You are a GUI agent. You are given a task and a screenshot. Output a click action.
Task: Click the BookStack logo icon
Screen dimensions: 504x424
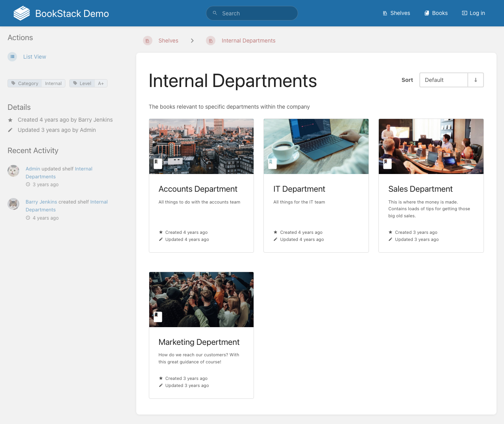click(x=22, y=13)
